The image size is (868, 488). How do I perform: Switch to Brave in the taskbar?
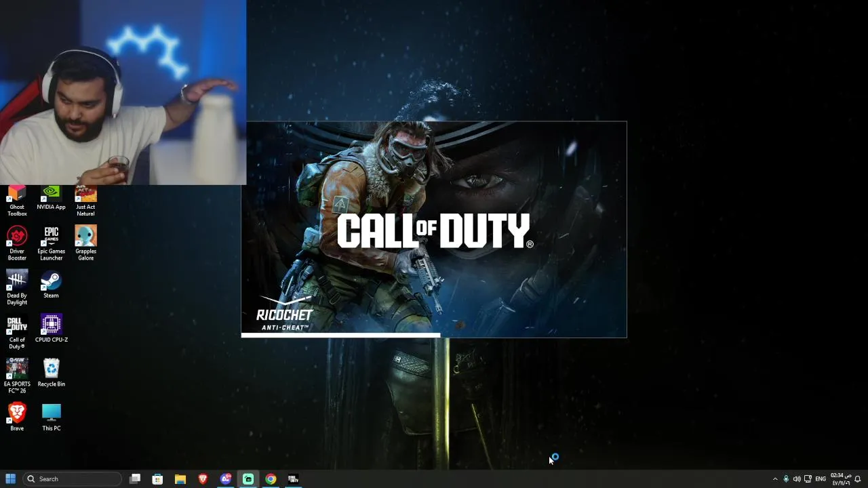203,479
